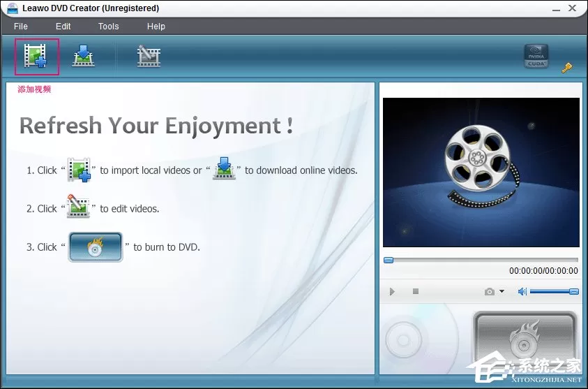Image resolution: width=588 pixels, height=389 pixels.
Task: Click the volume slider handle
Action: [574, 291]
